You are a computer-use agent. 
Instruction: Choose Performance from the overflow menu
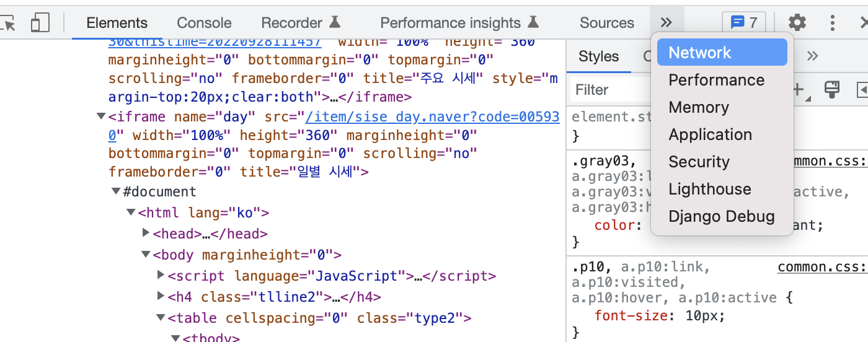pyautogui.click(x=722, y=80)
